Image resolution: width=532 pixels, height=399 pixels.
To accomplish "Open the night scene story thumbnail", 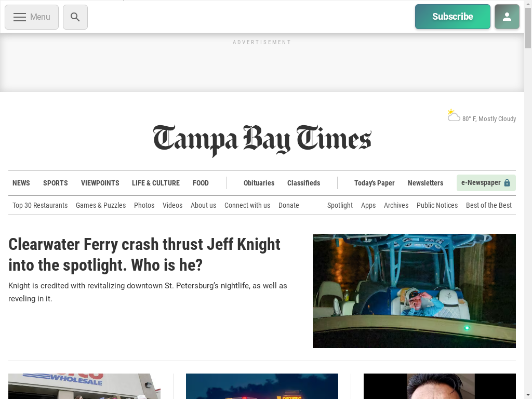I will click(262, 386).
